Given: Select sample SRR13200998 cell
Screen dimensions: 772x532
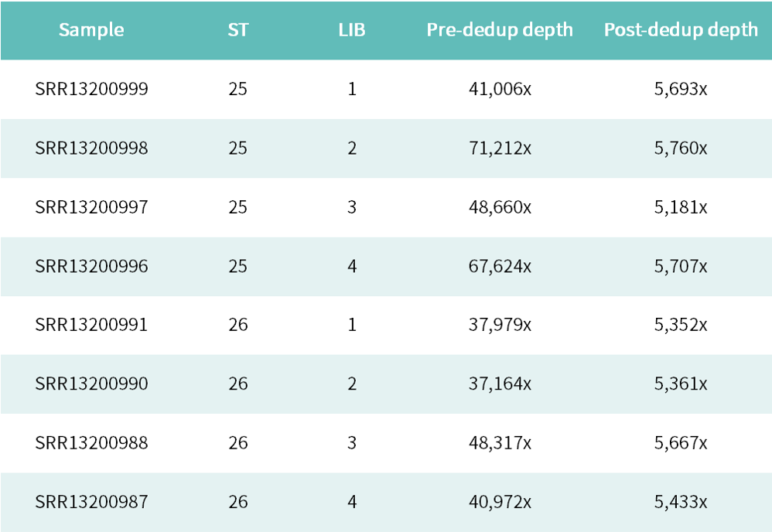Looking at the screenshot, I should click(91, 148).
